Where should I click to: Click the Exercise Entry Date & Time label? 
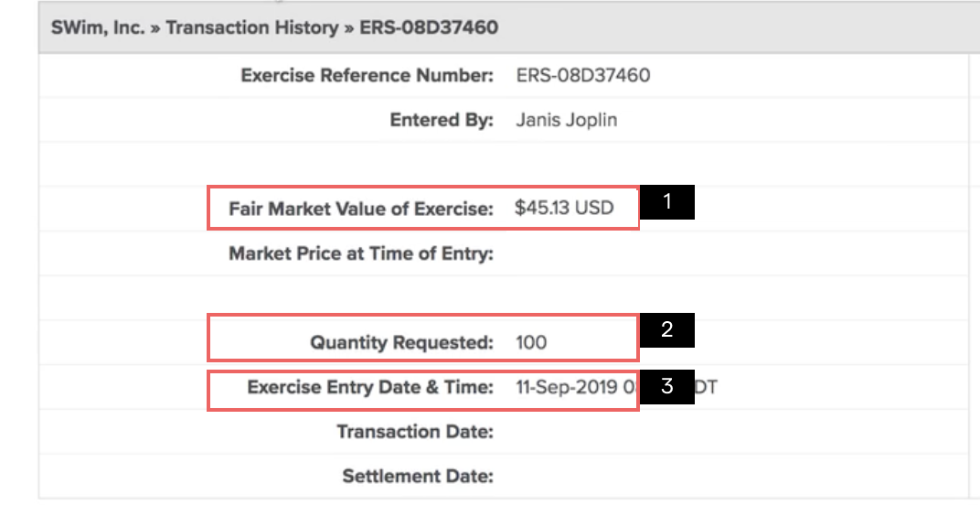370,387
